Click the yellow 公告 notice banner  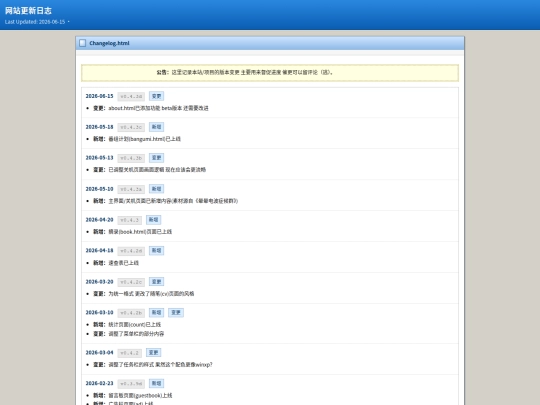coord(270,73)
